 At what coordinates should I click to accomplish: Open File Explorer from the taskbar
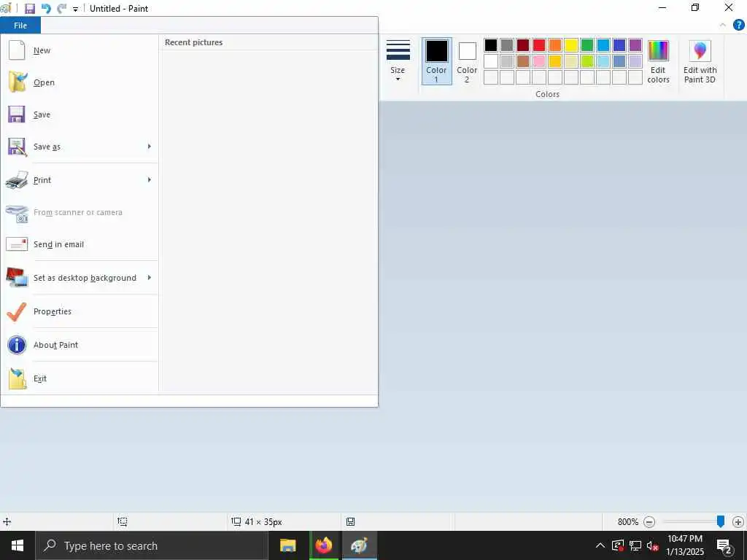[x=287, y=545]
